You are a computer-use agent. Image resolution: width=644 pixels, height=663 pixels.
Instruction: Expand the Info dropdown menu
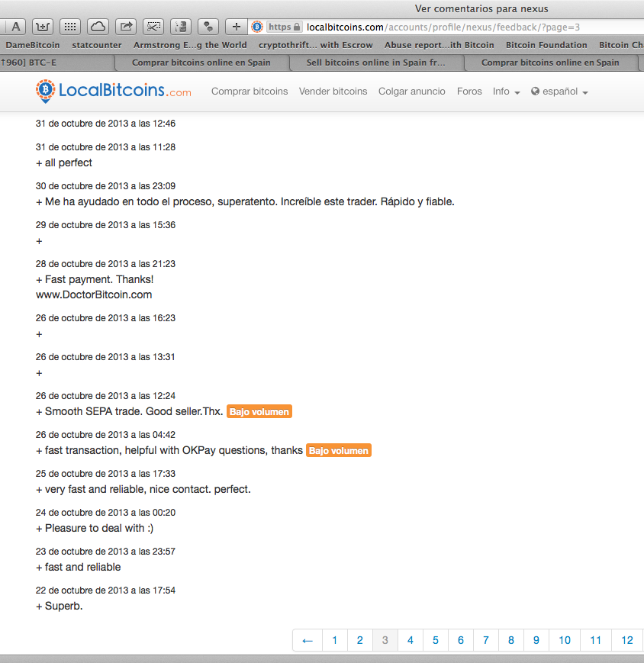pyautogui.click(x=506, y=92)
